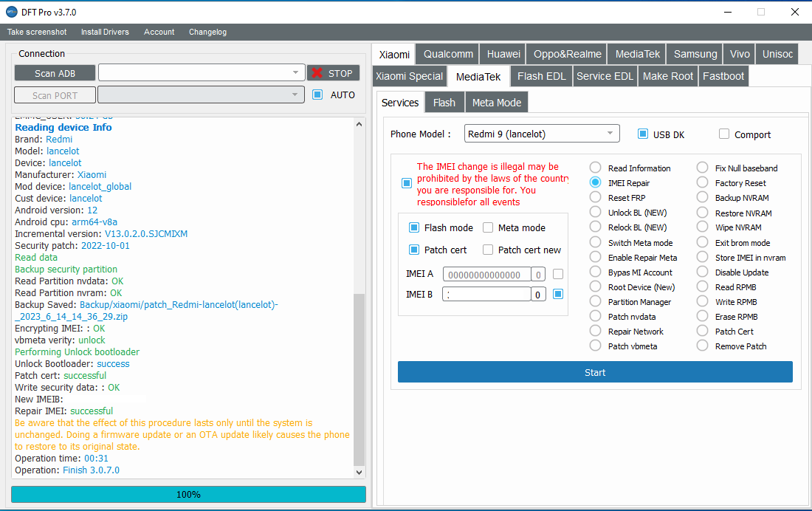Toggle the IMEI B checkbox
The height and width of the screenshot is (511, 812).
point(558,294)
